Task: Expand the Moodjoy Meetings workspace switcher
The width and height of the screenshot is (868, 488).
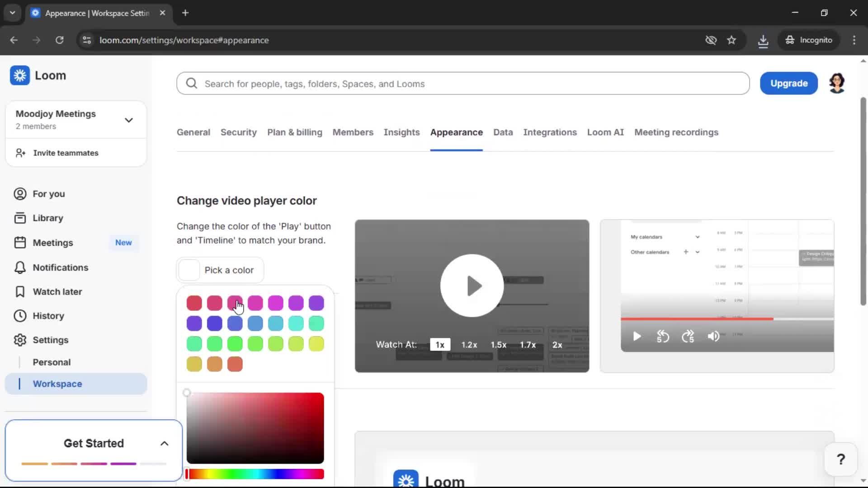Action: click(x=128, y=119)
